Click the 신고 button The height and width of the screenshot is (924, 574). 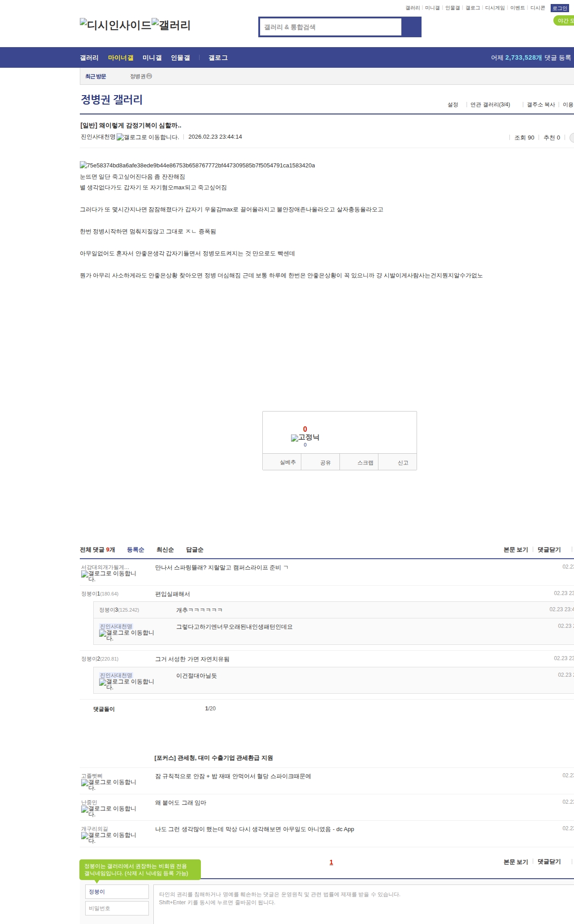[x=398, y=462]
